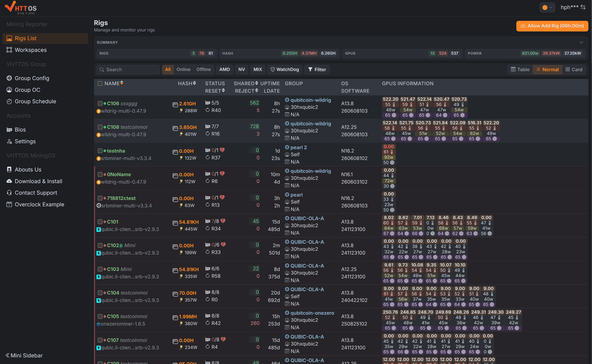Open the Filter options

pyautogui.click(x=317, y=69)
